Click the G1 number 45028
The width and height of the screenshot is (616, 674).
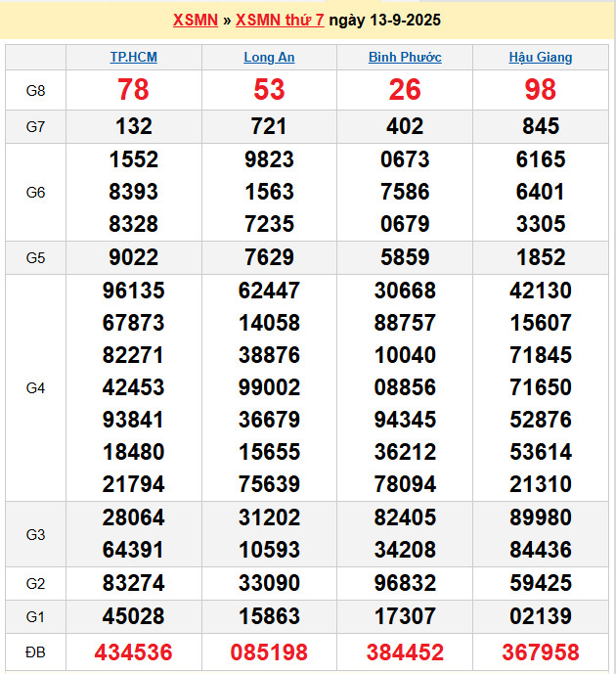pos(133,616)
